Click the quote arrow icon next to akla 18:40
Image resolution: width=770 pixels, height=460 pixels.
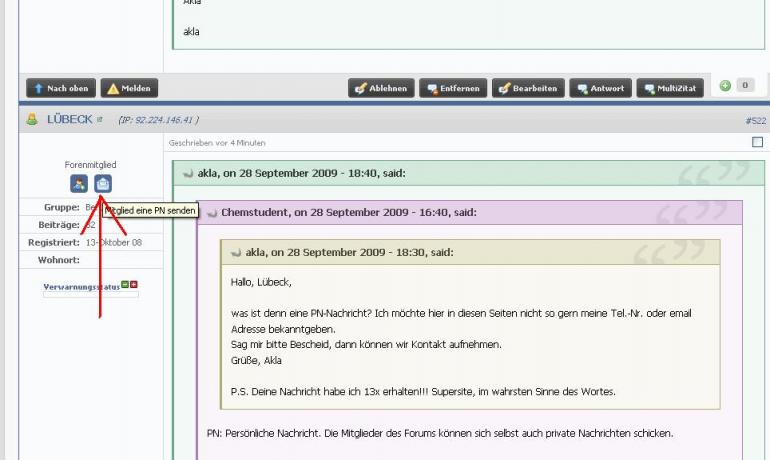[x=188, y=173]
